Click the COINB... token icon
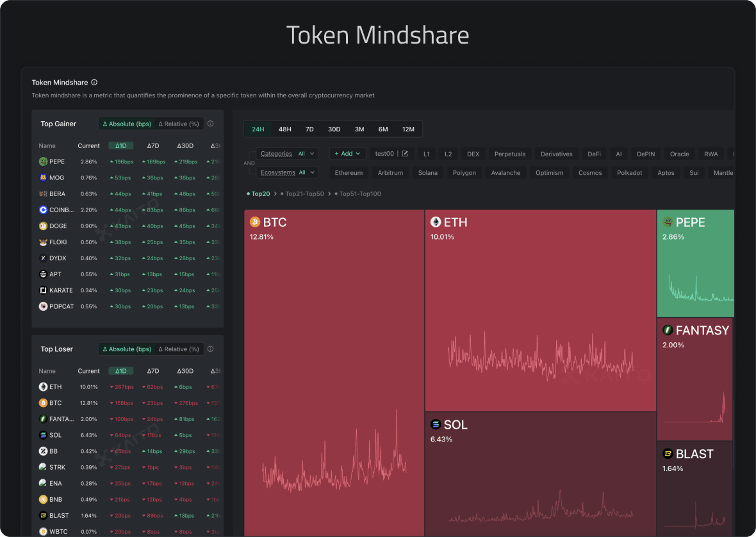Viewport: 756px width, 537px height. 43,210
